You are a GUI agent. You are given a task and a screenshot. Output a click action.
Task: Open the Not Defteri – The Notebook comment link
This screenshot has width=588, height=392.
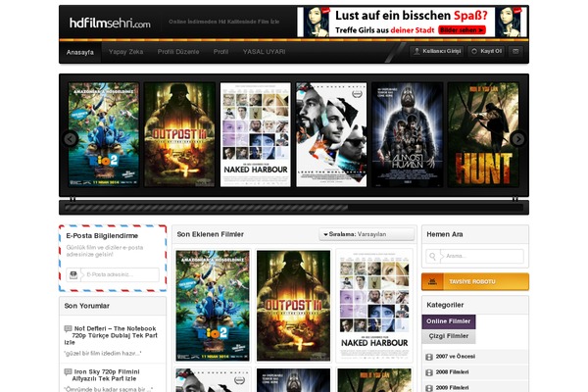[x=112, y=335]
